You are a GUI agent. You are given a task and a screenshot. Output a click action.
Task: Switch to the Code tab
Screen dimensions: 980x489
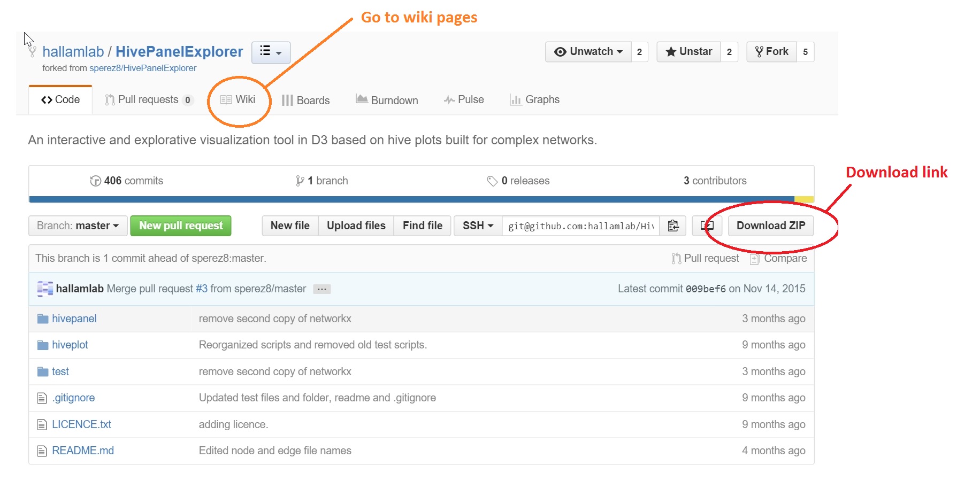point(60,100)
